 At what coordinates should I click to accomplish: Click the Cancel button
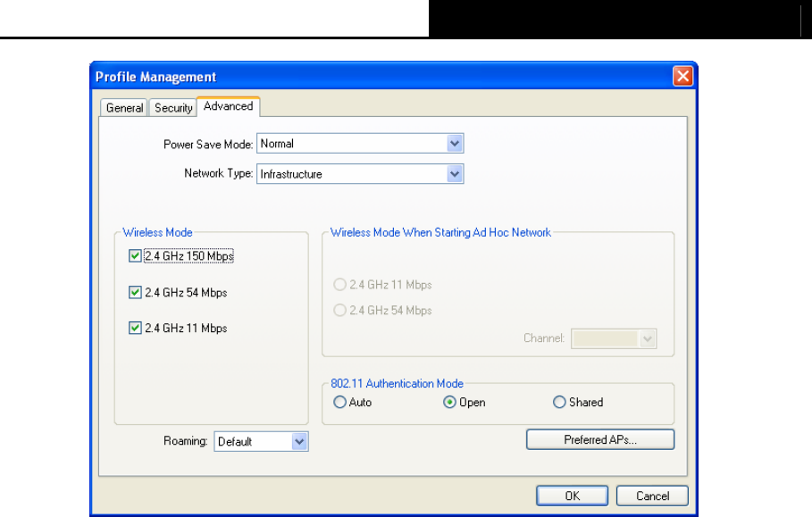652,496
